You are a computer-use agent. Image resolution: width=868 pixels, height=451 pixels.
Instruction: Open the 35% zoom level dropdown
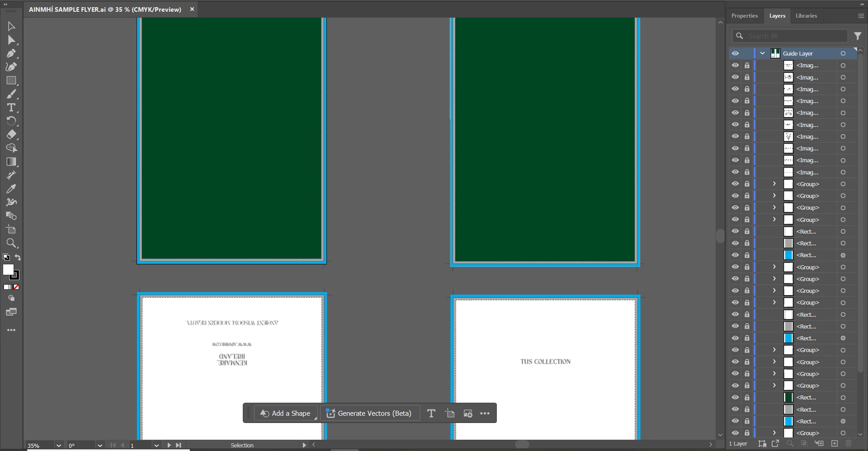[x=58, y=446]
